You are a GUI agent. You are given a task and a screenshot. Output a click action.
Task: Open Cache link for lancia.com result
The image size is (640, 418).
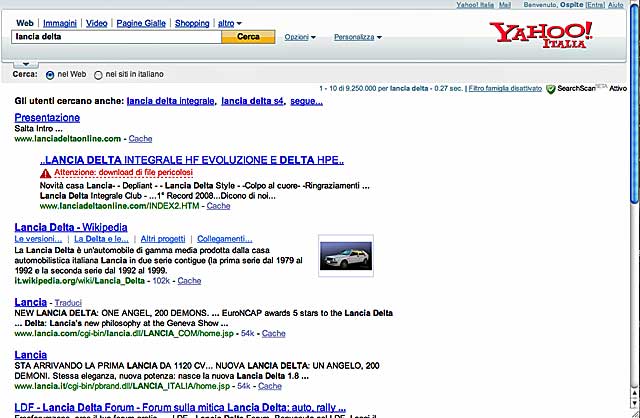(x=273, y=334)
